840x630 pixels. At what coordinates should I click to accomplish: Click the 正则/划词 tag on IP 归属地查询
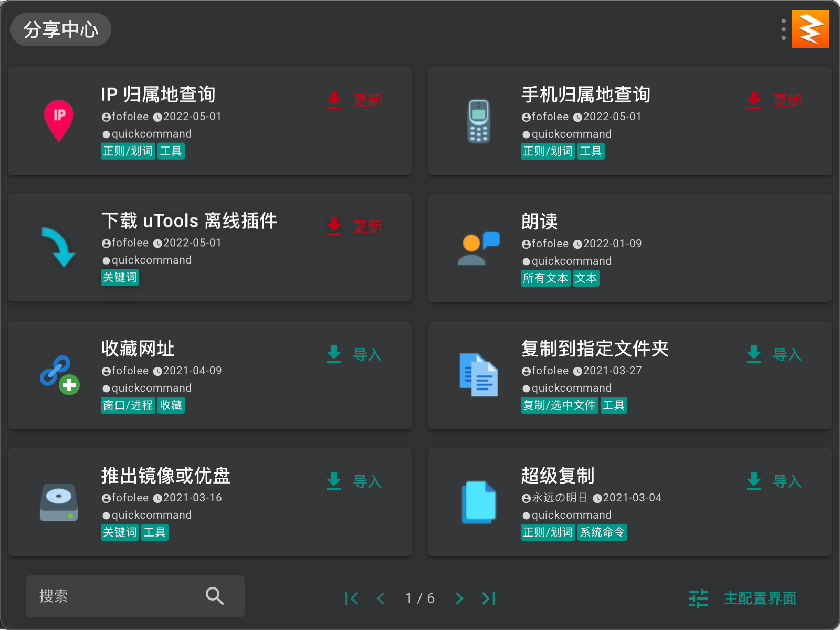tap(128, 151)
